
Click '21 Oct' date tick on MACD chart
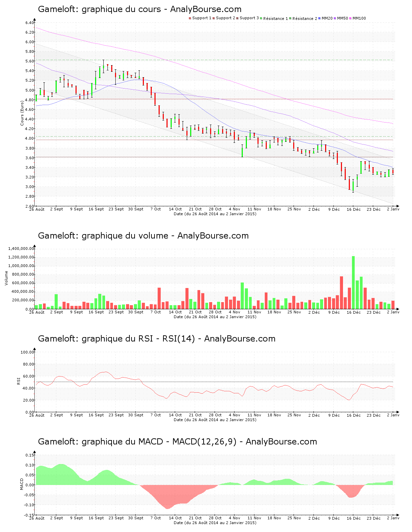pos(195,518)
